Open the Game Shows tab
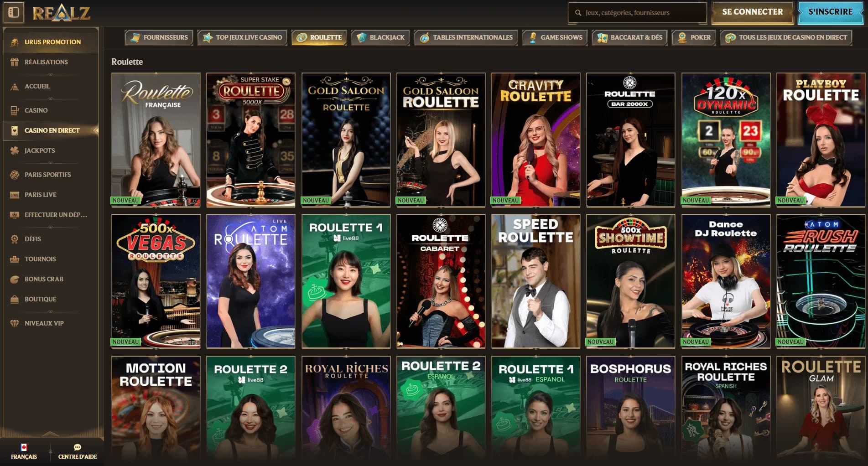Screen dimensions: 868x466 pos(555,37)
